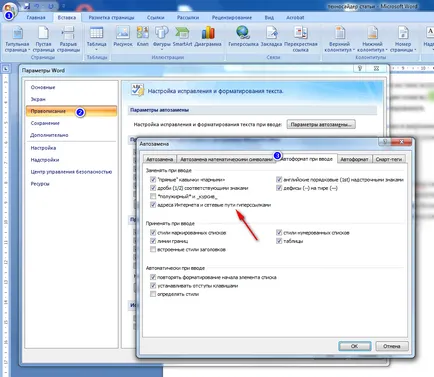Open the Разметка страницы tab

(111, 17)
